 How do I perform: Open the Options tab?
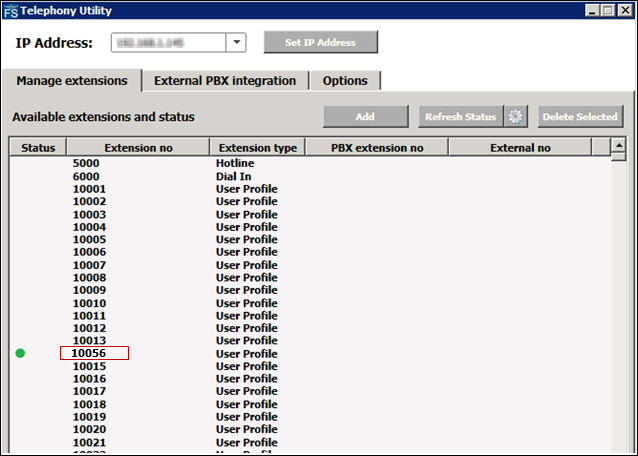pos(345,81)
